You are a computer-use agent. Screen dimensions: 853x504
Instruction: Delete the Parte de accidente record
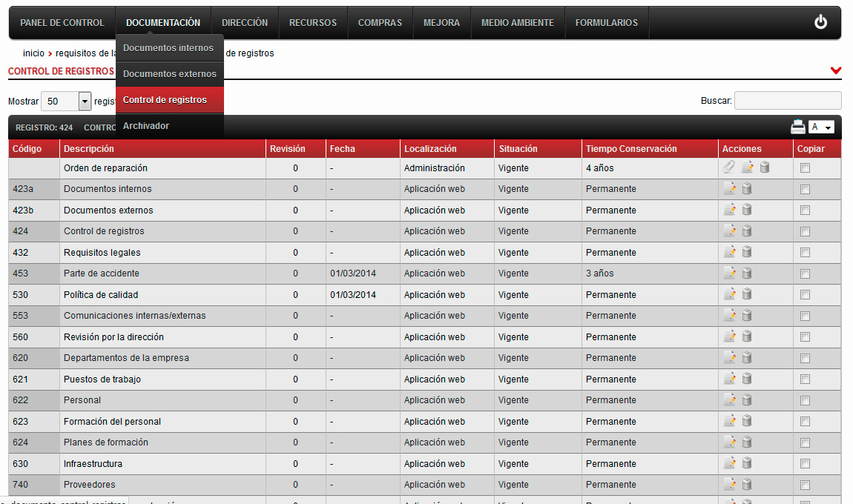click(747, 273)
